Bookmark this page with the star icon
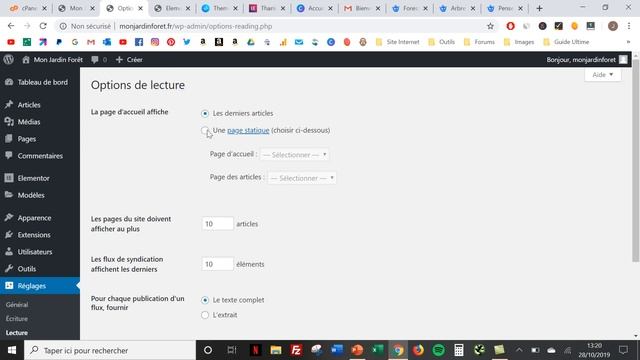The image size is (640, 360). (490, 26)
